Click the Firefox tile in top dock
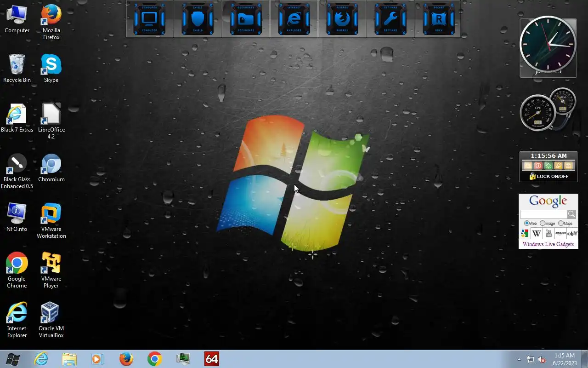This screenshot has height=368, width=588. 342,18
